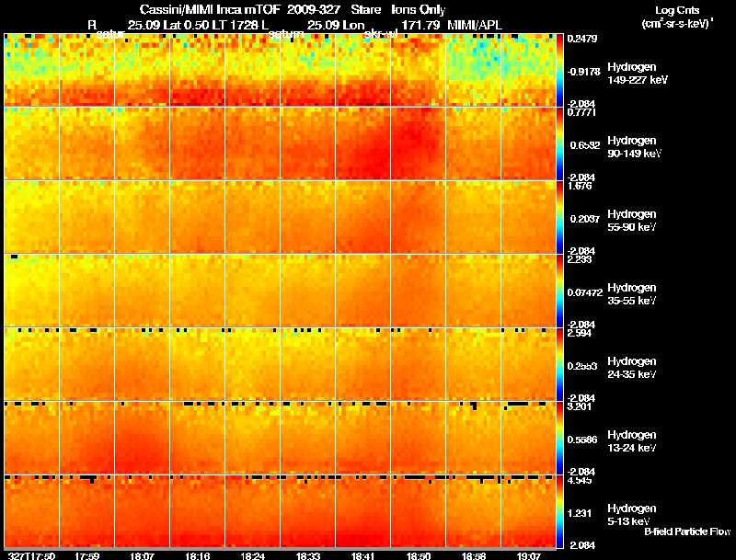Click the '18:58' time axis label
The image size is (736, 560).
pos(474,555)
